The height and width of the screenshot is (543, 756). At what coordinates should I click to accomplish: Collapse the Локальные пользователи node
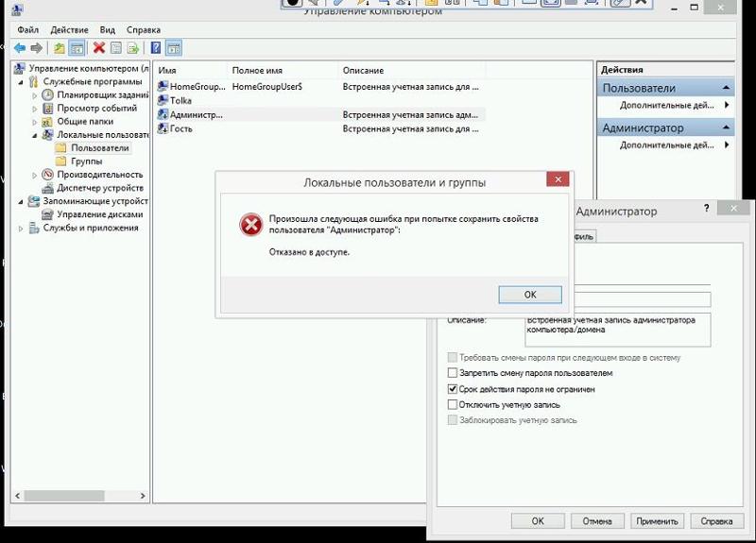pos(34,136)
